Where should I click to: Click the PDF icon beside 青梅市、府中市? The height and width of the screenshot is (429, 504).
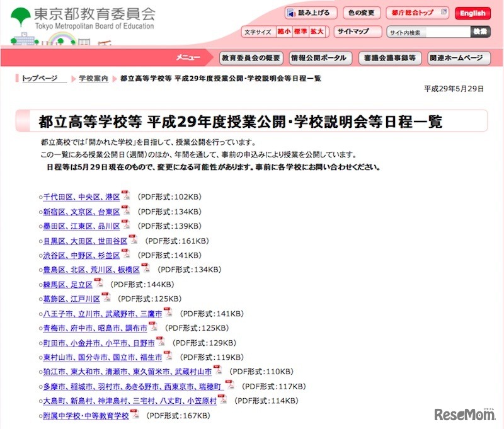click(x=152, y=326)
